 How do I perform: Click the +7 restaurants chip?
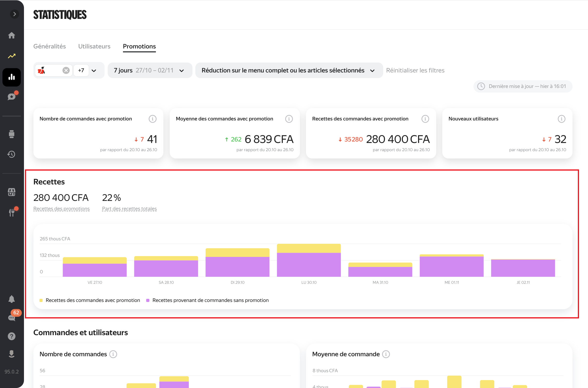[81, 71]
